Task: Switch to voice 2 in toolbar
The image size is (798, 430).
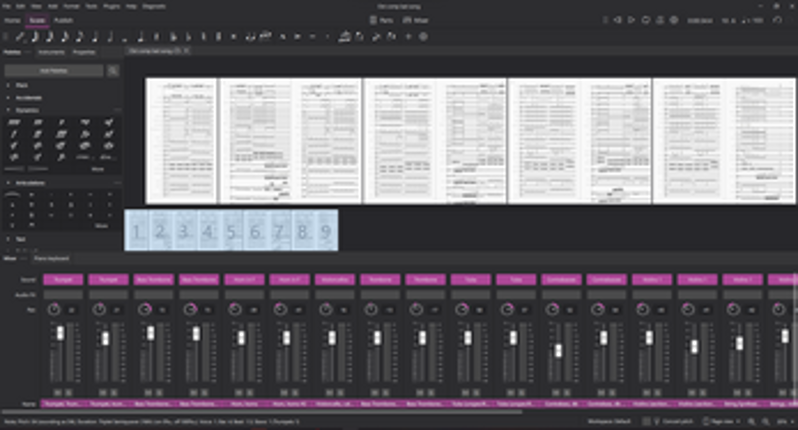Action: click(391, 37)
